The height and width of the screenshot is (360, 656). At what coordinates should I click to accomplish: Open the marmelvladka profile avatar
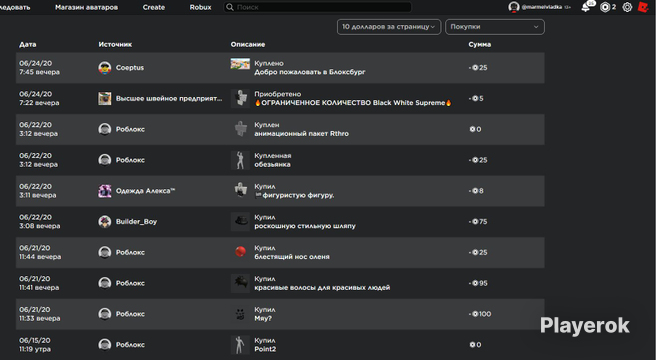click(x=514, y=7)
